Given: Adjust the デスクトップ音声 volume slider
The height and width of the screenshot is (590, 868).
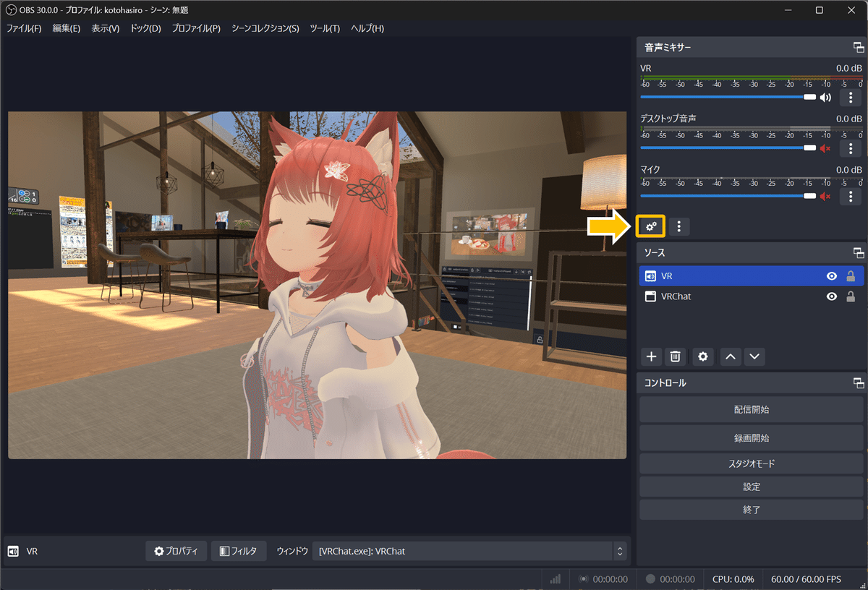Looking at the screenshot, I should coord(728,147).
